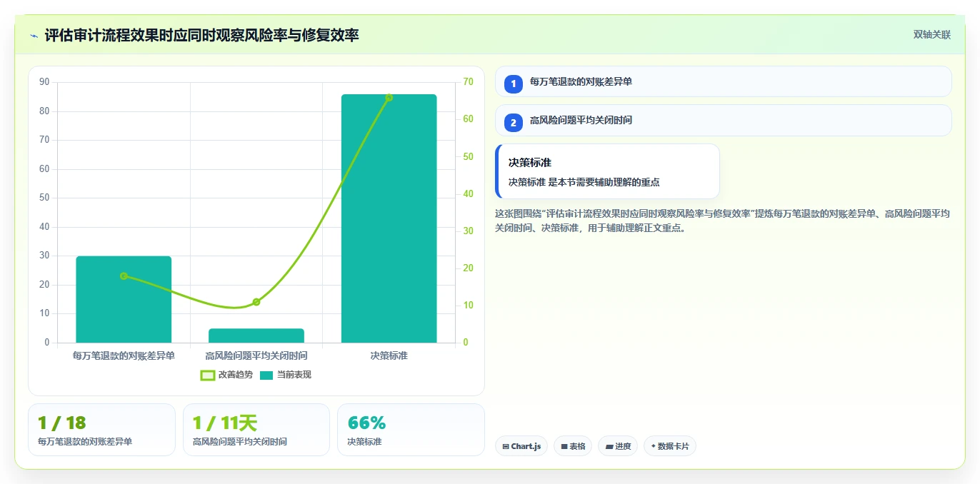Screen dimensions: 980x484
Task: Open the 1 / 18 data card
Action: (x=101, y=430)
